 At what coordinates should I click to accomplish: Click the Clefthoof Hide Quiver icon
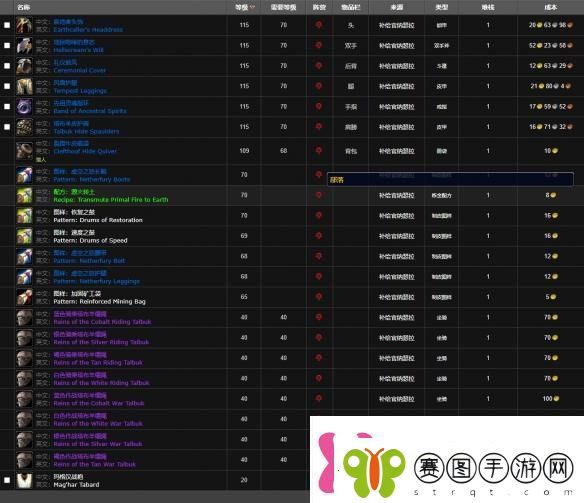tap(24, 151)
